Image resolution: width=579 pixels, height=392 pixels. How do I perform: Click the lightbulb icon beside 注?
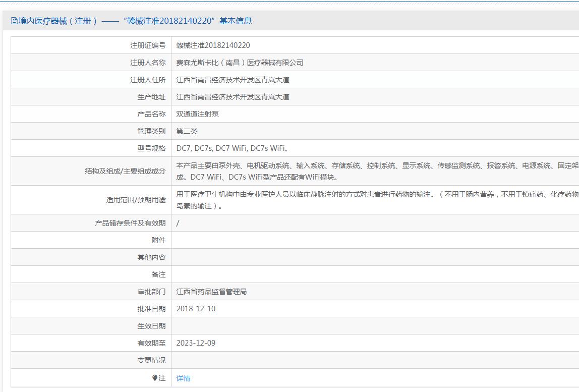pos(155,377)
